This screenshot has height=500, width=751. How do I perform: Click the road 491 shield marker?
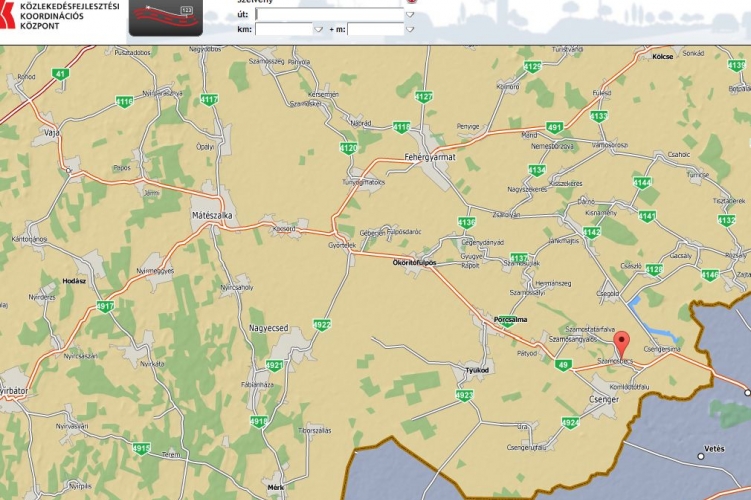[x=557, y=128]
